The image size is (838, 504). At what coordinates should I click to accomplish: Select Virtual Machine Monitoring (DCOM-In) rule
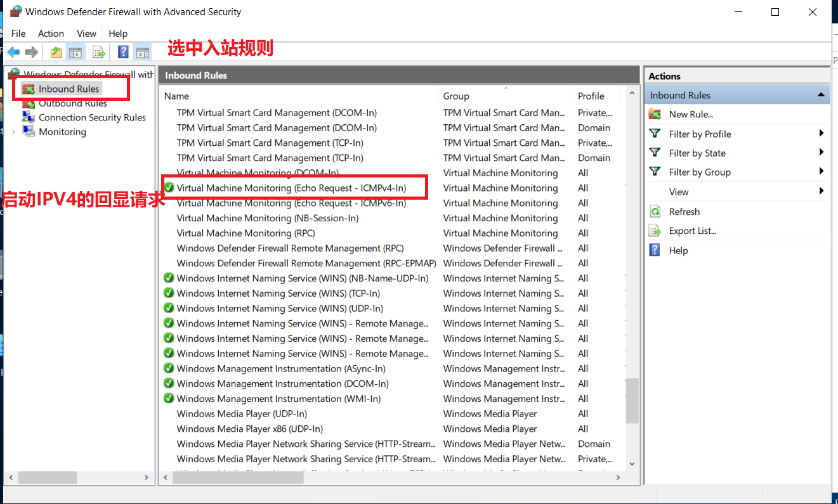(x=258, y=172)
